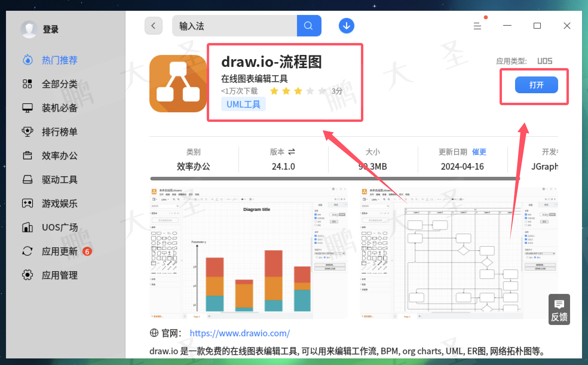This screenshot has width=588, height=365.
Task: Click the 催更 link next to update date
Action: [479, 152]
